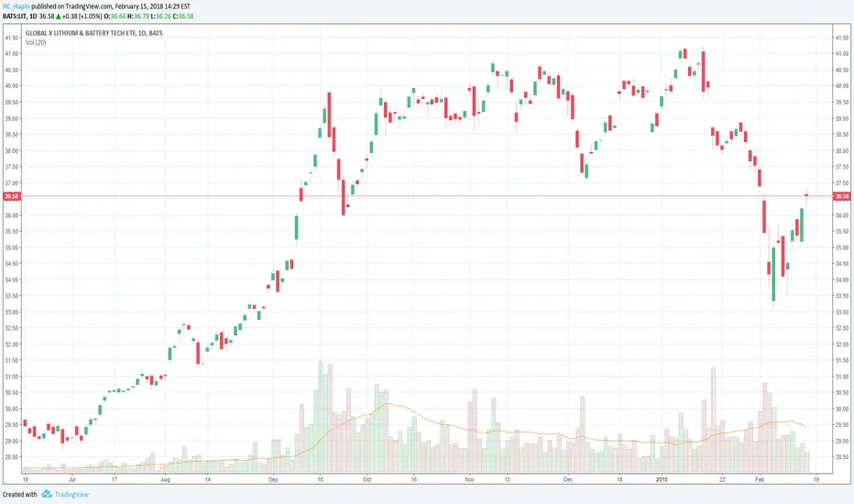Click the 'Vol (20)' indicator label
This screenshot has height=504, width=854.
pos(36,42)
